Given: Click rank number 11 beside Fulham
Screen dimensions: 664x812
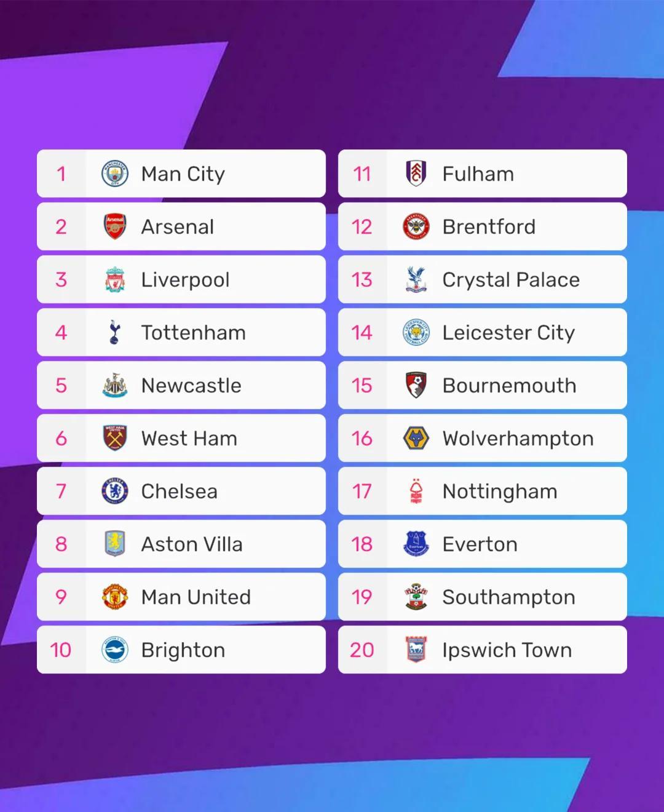Looking at the screenshot, I should 362,174.
